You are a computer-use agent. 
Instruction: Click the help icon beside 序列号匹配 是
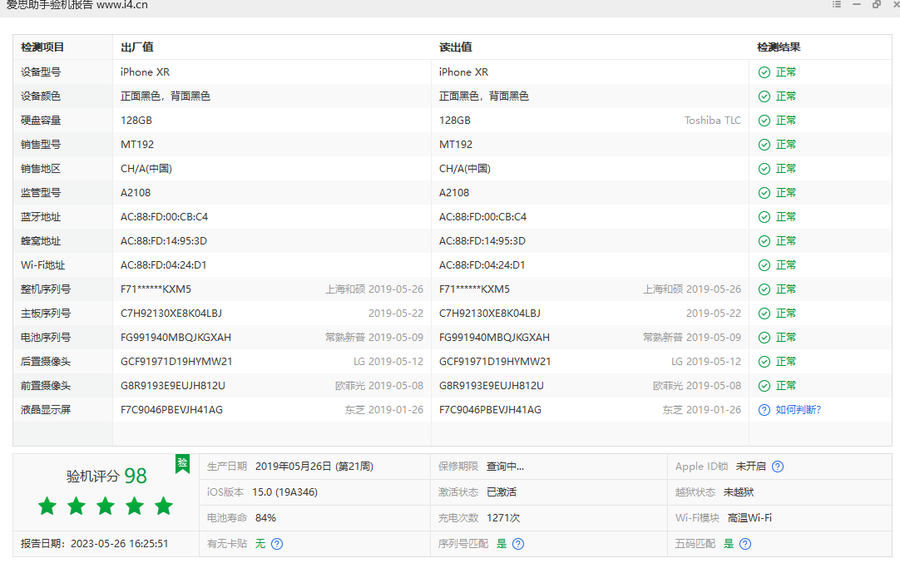click(518, 544)
